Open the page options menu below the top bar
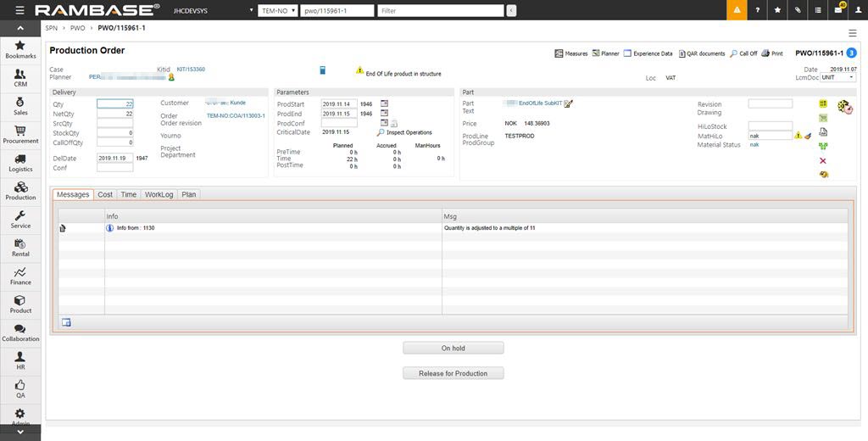 tap(853, 32)
